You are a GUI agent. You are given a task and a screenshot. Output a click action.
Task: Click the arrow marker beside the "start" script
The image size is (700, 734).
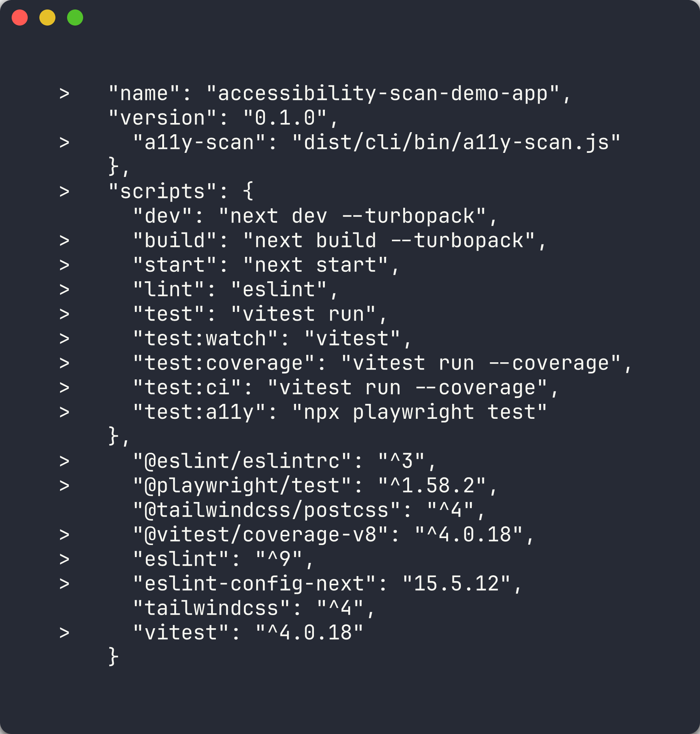[65, 266]
